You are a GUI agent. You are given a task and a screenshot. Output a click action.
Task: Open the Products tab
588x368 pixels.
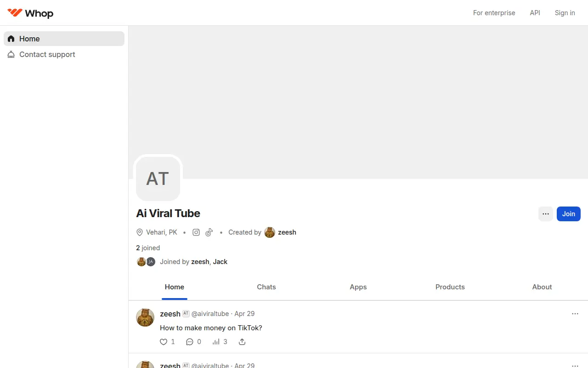pos(450,287)
